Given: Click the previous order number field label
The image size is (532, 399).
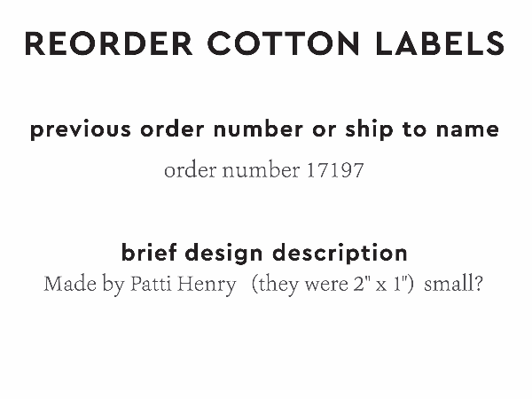Looking at the screenshot, I should click(265, 129).
